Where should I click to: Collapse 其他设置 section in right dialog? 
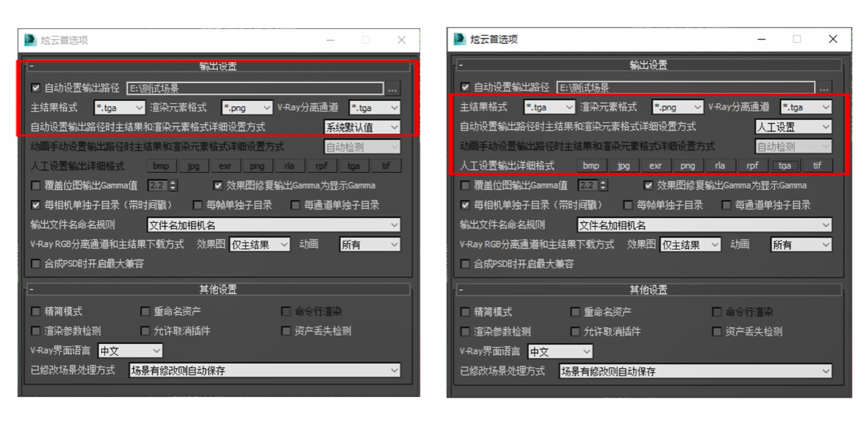point(461,290)
